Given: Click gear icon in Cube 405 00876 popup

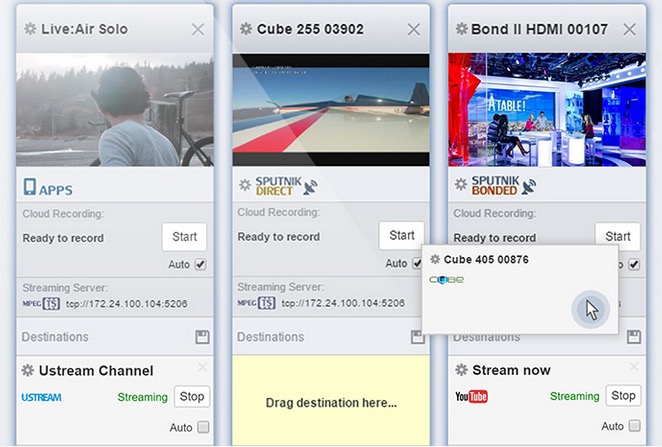Looking at the screenshot, I should click(x=435, y=260).
